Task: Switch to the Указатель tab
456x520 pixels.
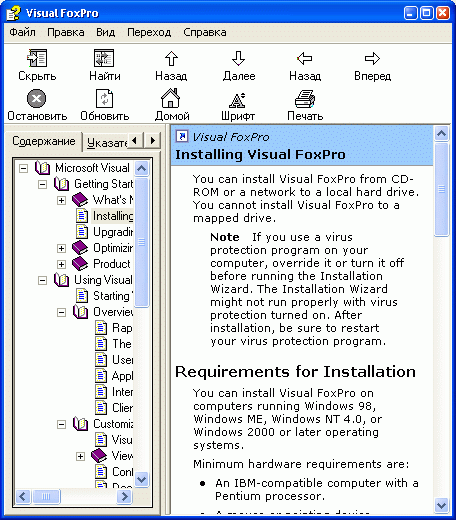Action: pos(106,142)
